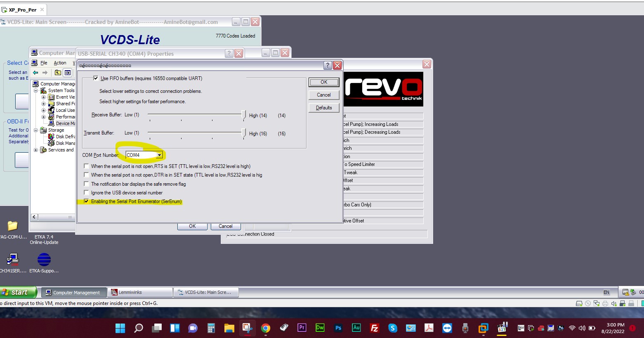This screenshot has width=644, height=338.
Task: Enable notification bar safe remove flag option
Action: [86, 184]
